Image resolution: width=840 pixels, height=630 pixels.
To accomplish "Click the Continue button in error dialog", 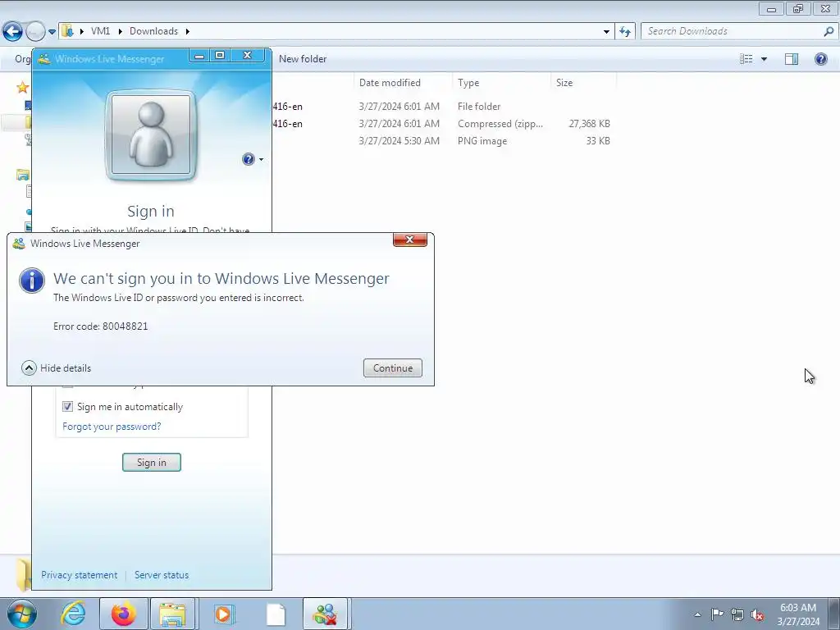I will tap(393, 368).
